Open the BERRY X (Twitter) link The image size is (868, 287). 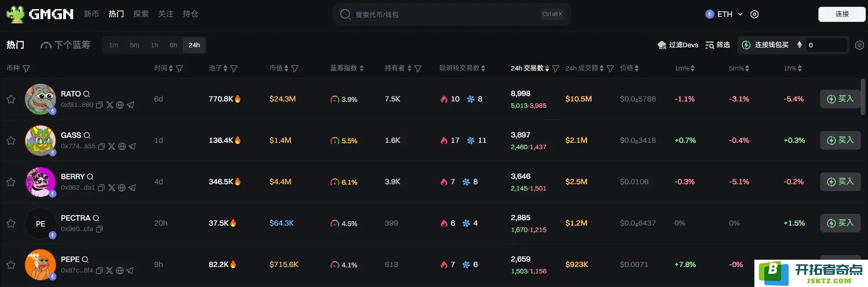112,188
